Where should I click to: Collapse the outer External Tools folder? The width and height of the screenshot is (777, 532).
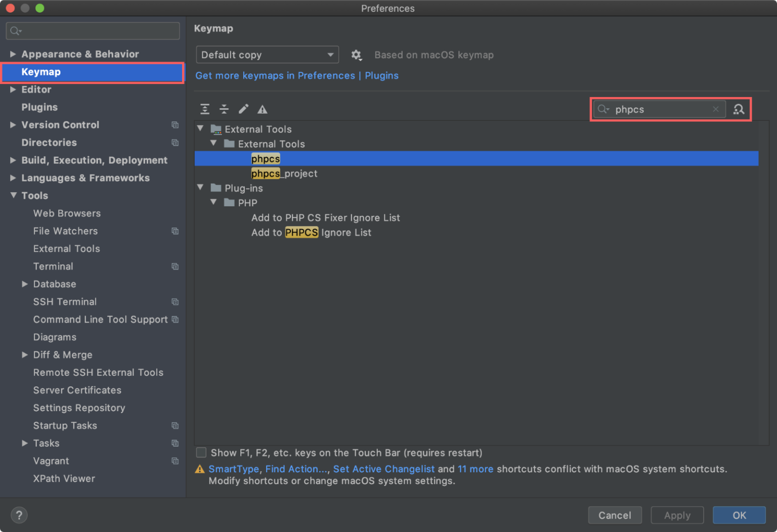200,128
